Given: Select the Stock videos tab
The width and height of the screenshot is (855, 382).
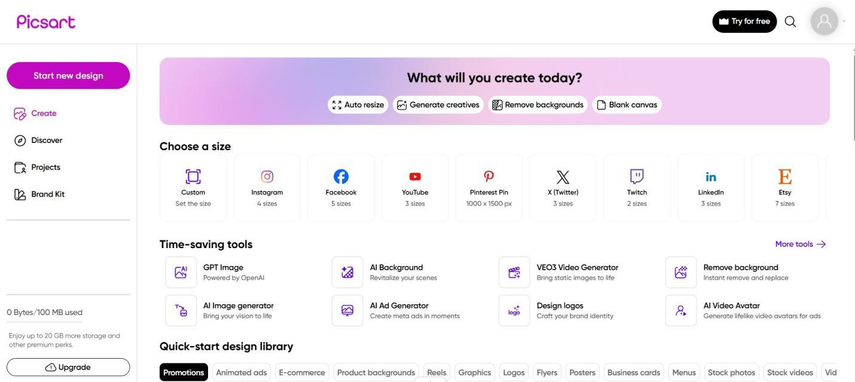Looking at the screenshot, I should click(790, 373).
